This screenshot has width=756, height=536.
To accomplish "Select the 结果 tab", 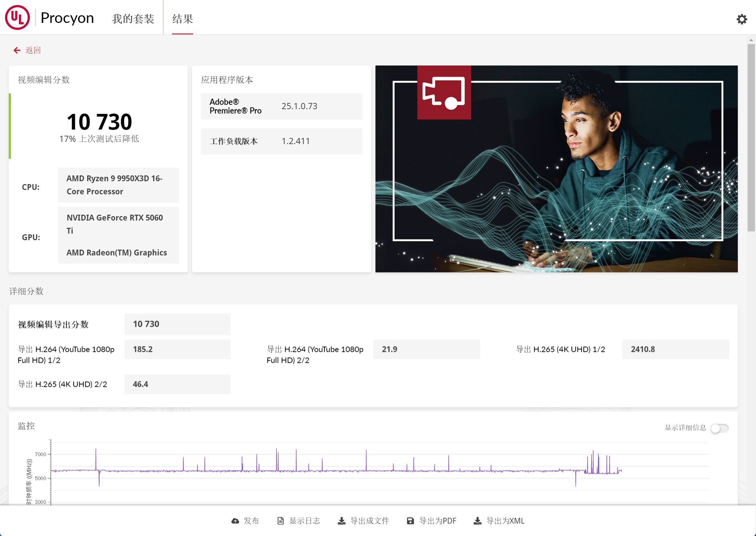I will click(182, 19).
